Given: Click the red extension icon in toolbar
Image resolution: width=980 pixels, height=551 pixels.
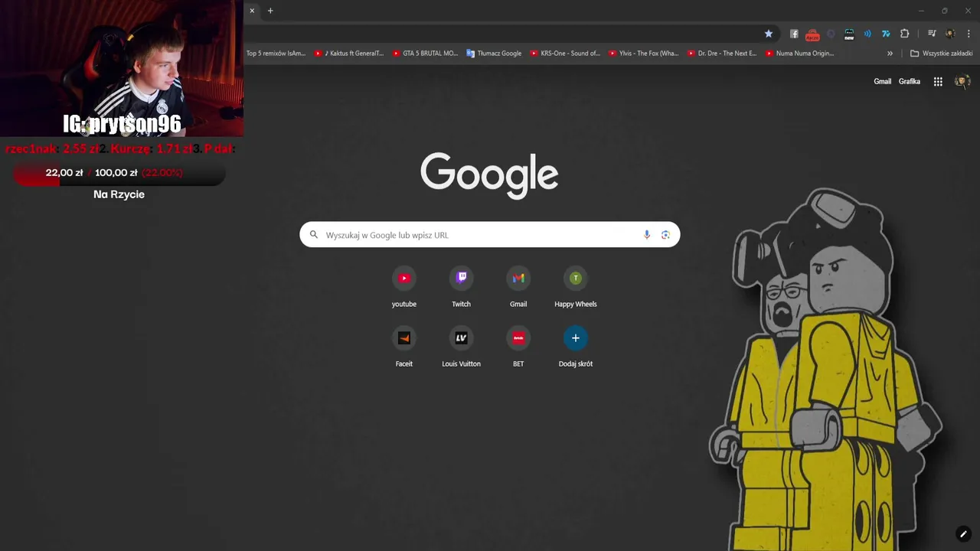Looking at the screenshot, I should (812, 34).
